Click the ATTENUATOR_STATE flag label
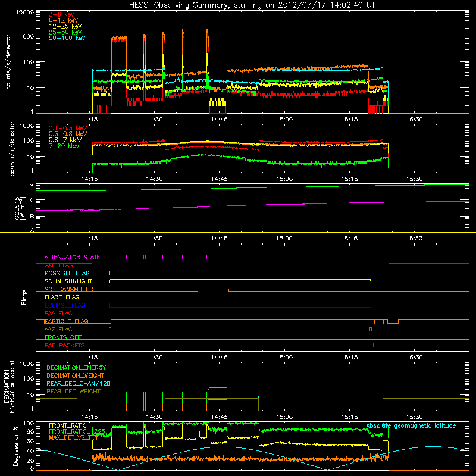This screenshot has width=476, height=476. click(x=72, y=258)
